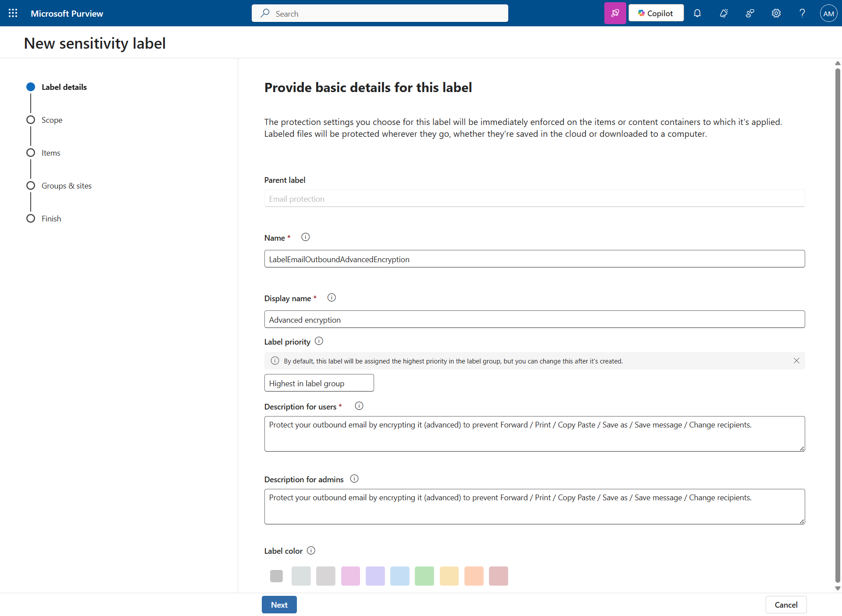Screen dimensions: 842x616
Task: Open the Highest in label group dropdown
Action: point(319,383)
